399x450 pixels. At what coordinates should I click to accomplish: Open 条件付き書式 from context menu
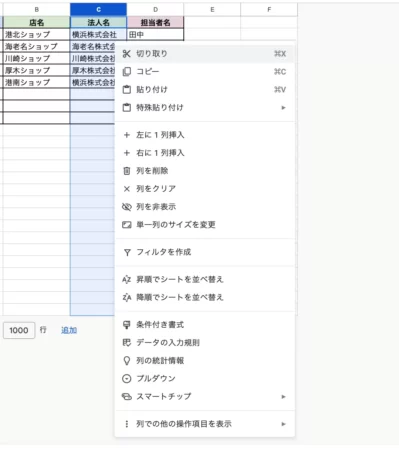point(205,325)
